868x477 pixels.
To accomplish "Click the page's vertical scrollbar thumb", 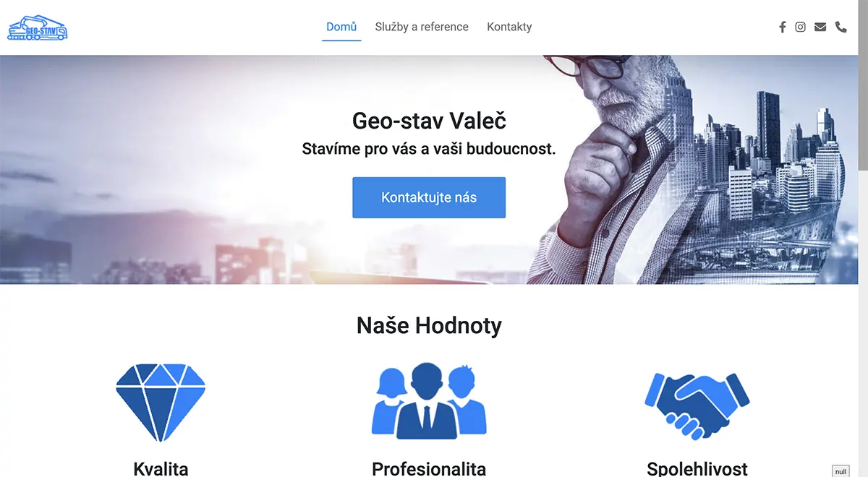I will (863, 85).
